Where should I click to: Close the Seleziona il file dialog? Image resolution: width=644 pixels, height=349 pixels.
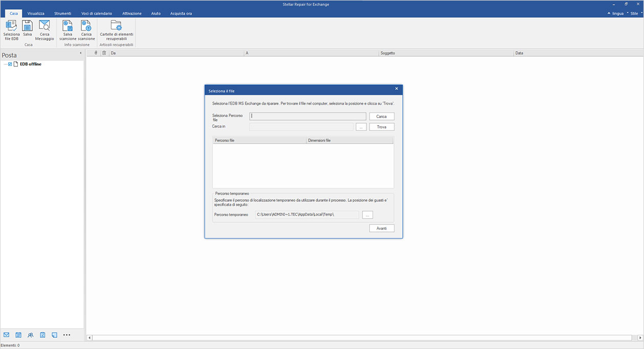coord(397,88)
